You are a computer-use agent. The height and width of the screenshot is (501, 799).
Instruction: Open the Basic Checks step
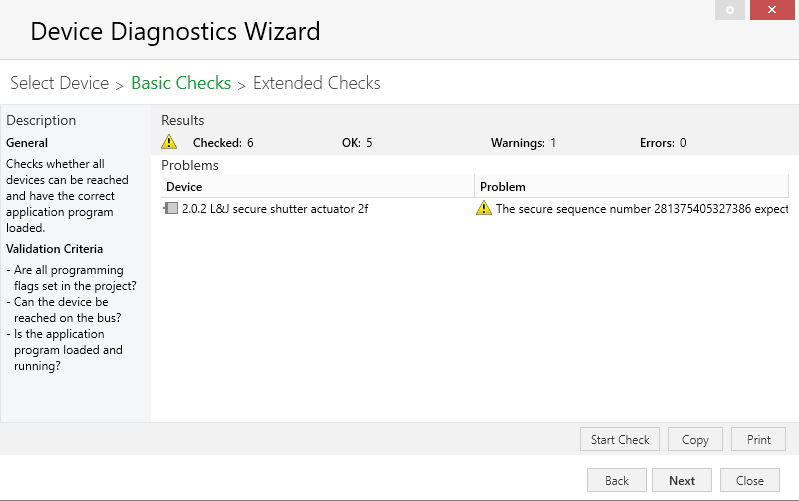tap(181, 83)
